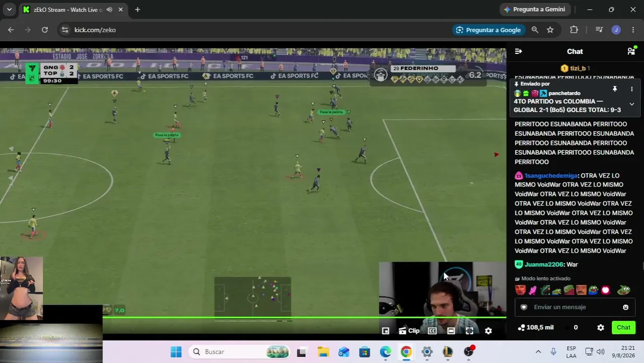Open OBS Studio from the taskbar

(469, 352)
